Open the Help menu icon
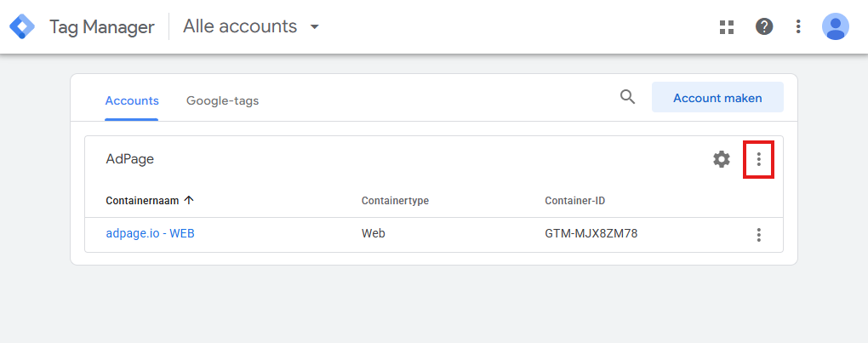Viewport: 868px width, 343px height. tap(764, 26)
